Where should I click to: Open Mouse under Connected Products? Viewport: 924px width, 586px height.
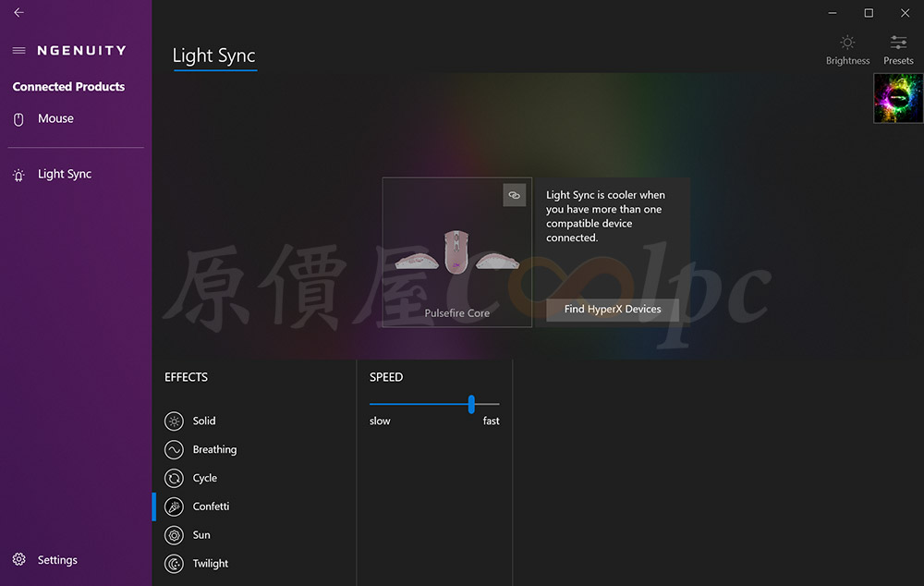coord(55,118)
